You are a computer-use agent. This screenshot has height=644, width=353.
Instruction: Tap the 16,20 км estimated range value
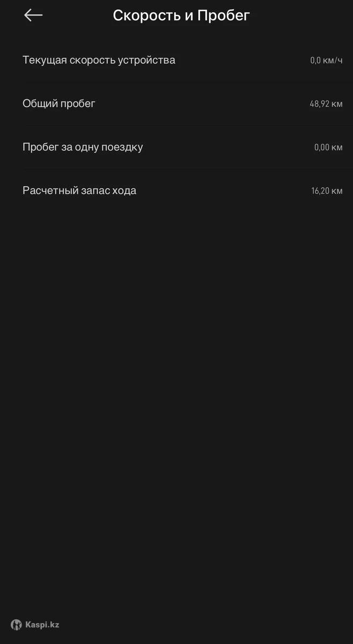click(327, 191)
